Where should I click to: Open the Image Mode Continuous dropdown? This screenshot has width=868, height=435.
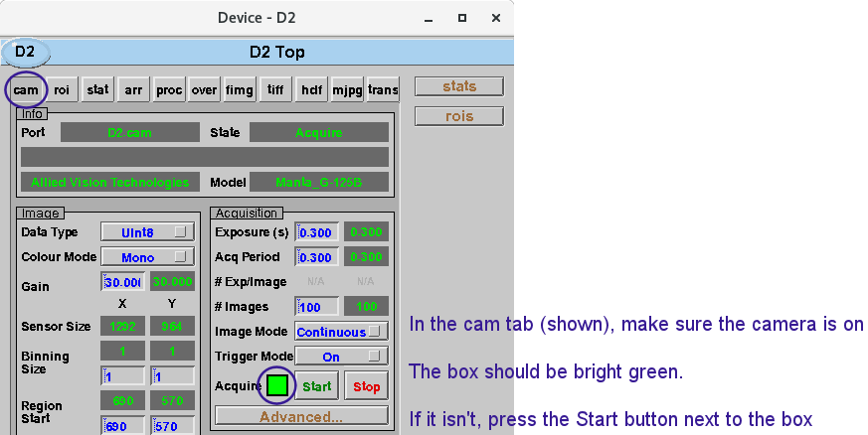pyautogui.click(x=341, y=332)
